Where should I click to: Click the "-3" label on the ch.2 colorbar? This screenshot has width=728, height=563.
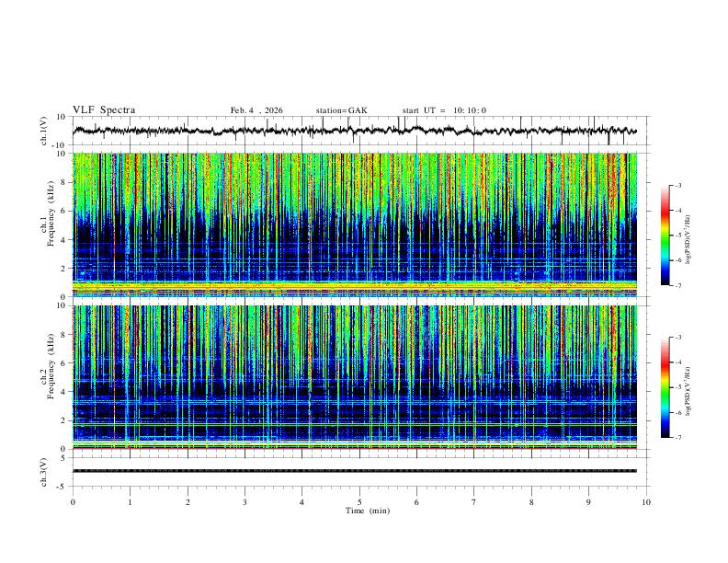pos(677,338)
